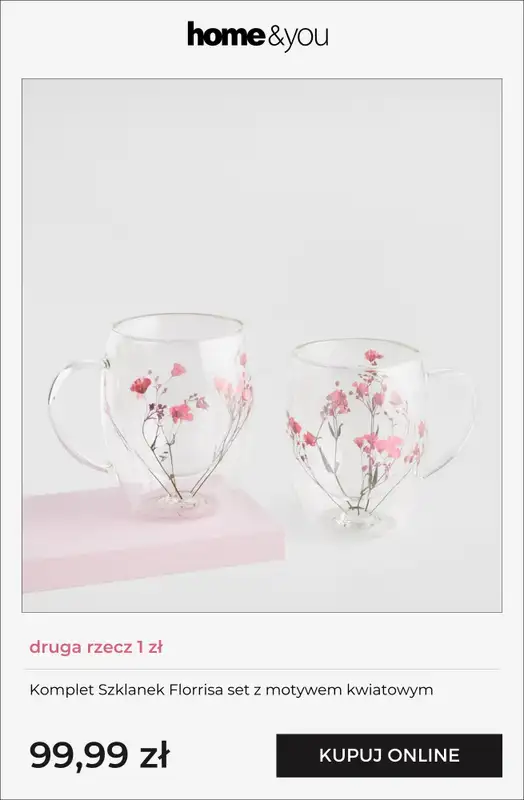The height and width of the screenshot is (800, 524).
Task: Click the red poppy flower on left mug
Action: tap(140, 386)
